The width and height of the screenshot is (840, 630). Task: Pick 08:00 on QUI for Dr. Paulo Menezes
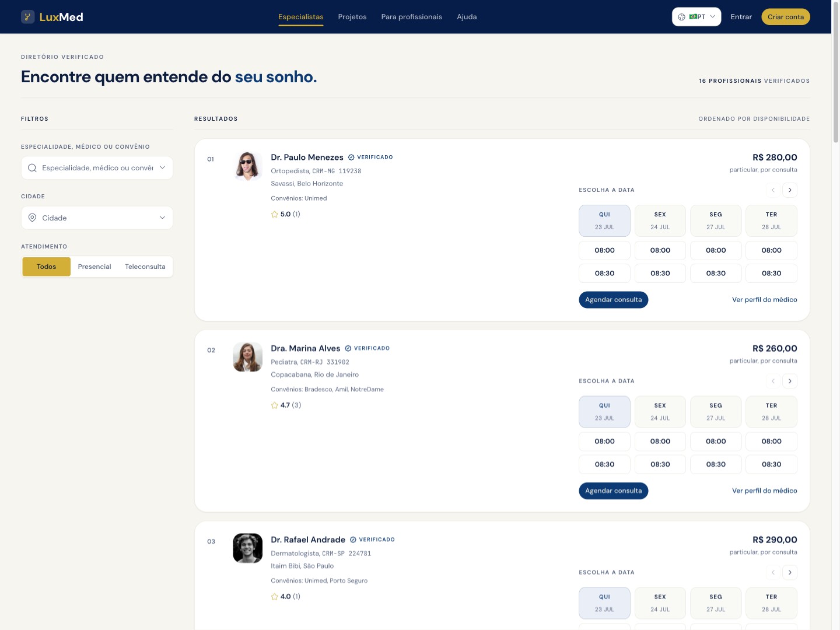coord(604,250)
